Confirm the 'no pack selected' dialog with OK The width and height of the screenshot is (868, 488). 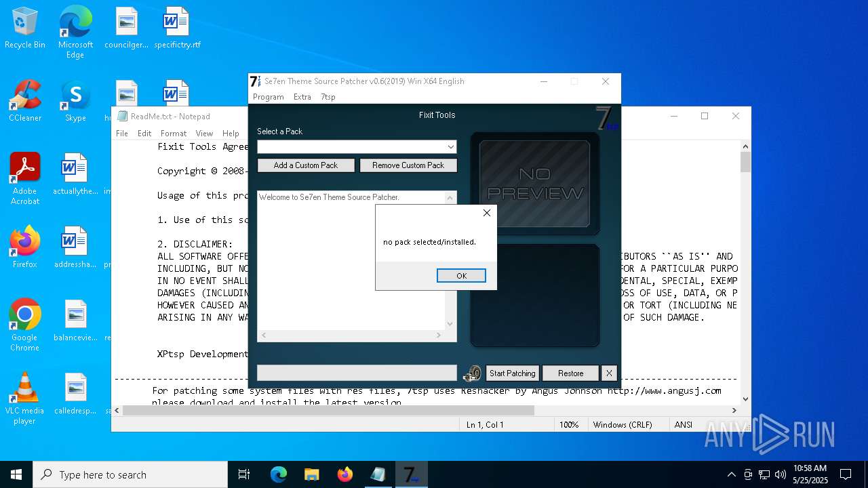point(461,276)
